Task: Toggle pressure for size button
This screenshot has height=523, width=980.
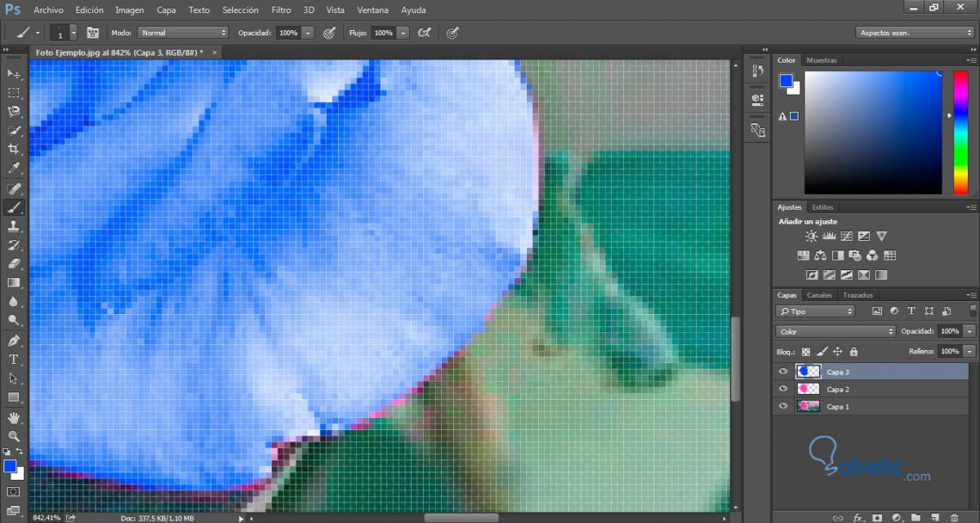Action: coord(452,33)
